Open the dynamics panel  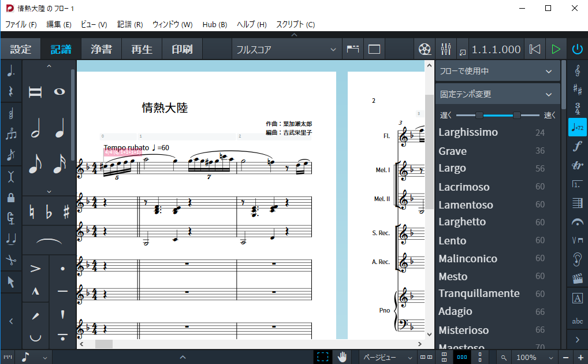pyautogui.click(x=578, y=146)
